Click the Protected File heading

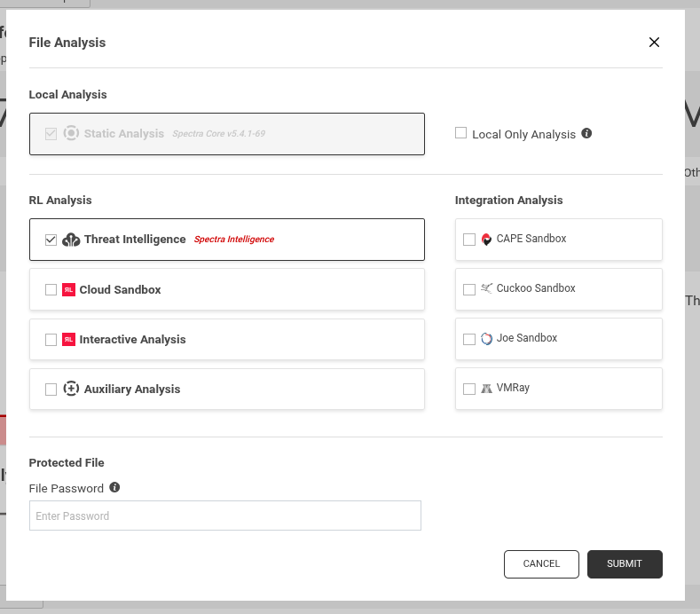click(67, 462)
